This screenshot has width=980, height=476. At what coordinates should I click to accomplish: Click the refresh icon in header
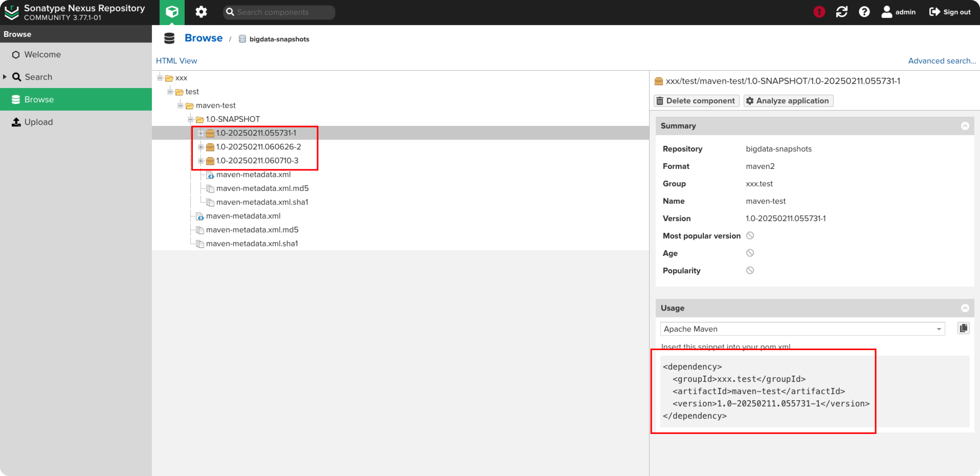point(841,12)
